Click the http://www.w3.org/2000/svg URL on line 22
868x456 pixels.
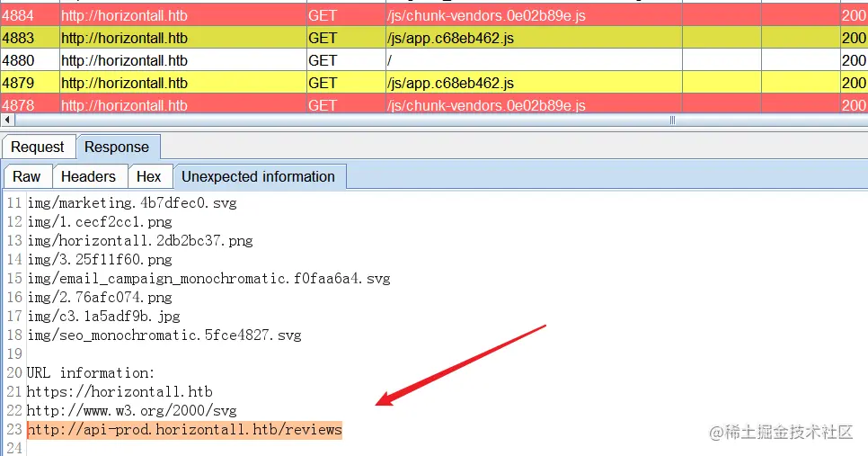click(x=132, y=410)
